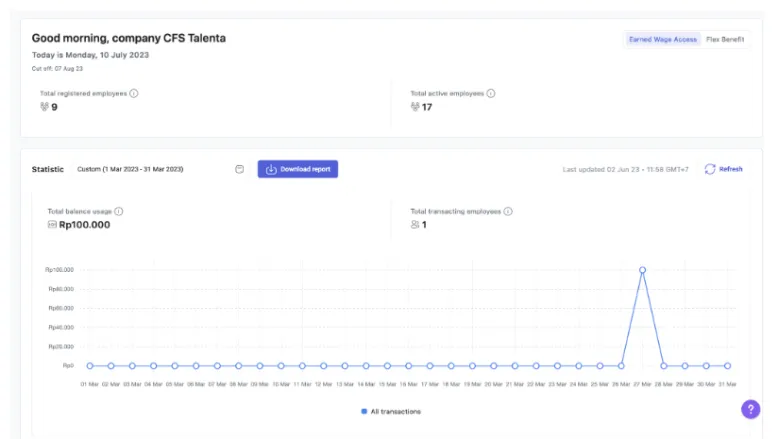This screenshot has height=439, width=776.
Task: Switch to Flex Benefit tab
Action: [x=724, y=39]
